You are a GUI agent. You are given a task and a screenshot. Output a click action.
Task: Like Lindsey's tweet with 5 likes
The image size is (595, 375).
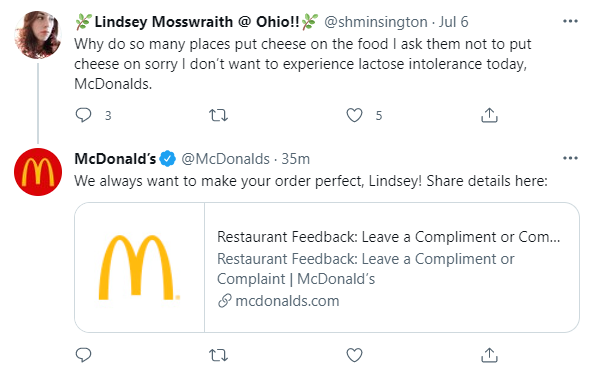(354, 115)
